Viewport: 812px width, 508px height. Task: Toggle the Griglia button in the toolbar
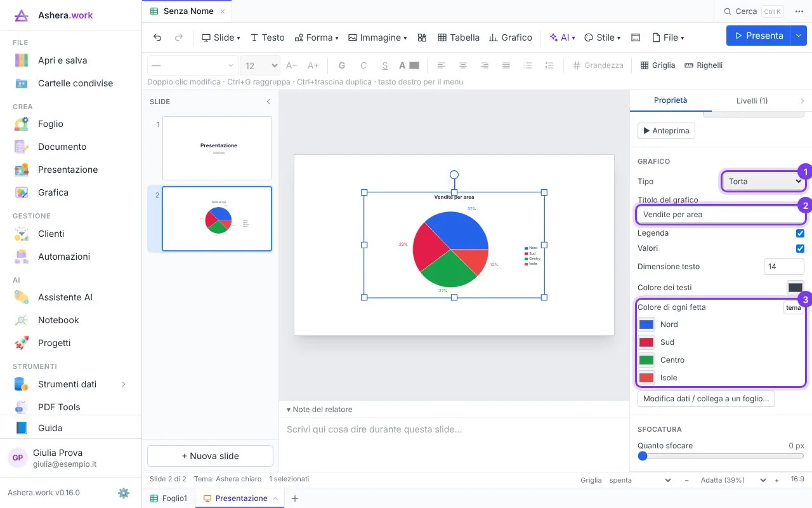click(658, 65)
